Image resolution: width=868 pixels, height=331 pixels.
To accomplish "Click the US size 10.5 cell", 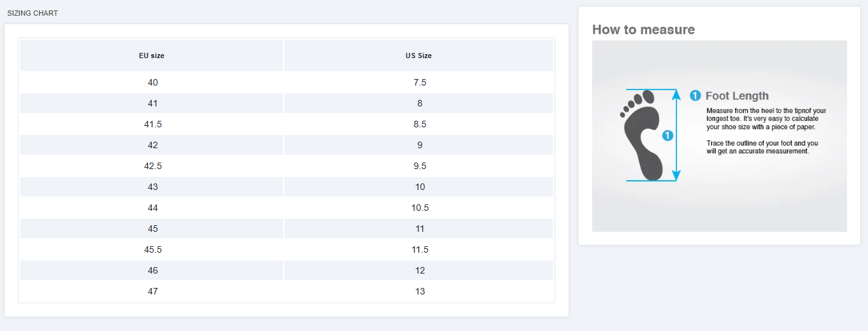I will (420, 208).
